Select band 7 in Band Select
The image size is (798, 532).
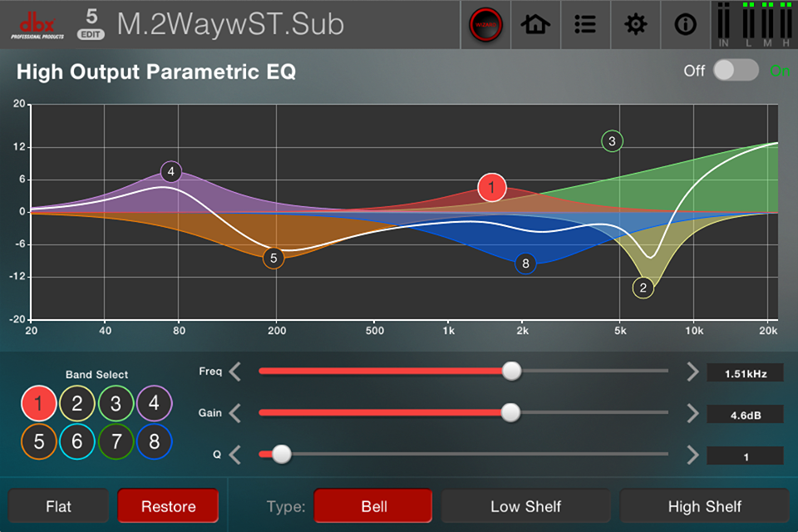(116, 442)
